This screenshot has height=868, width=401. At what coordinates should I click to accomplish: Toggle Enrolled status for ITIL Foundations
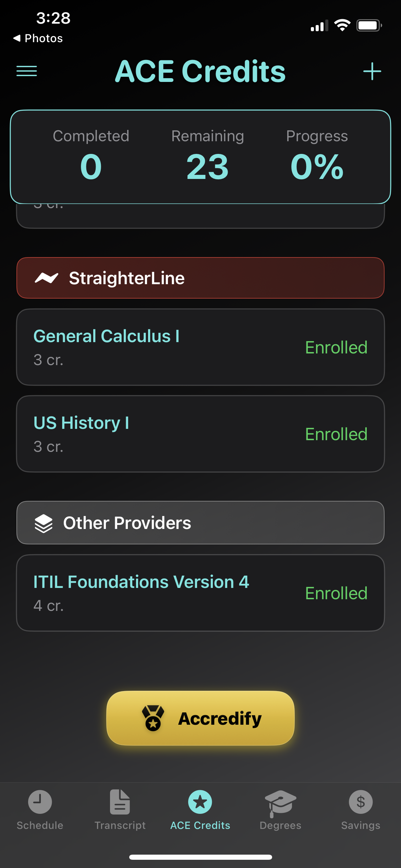[336, 593]
